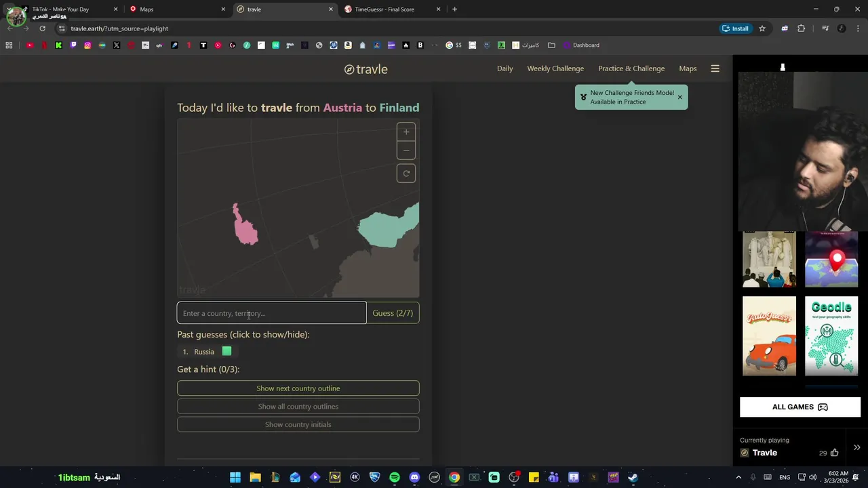
Task: Open the Daily page
Action: coord(505,68)
